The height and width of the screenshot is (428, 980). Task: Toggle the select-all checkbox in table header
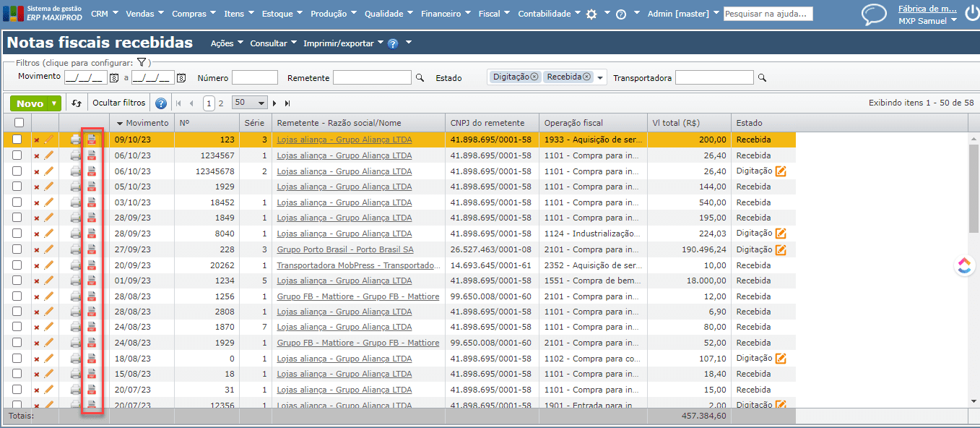coord(19,123)
